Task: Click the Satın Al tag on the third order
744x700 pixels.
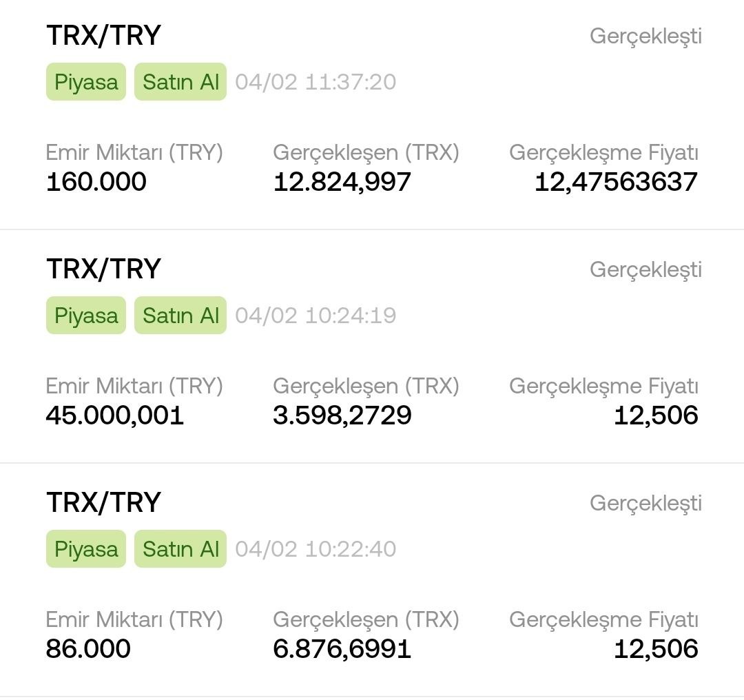Action: 180,548
